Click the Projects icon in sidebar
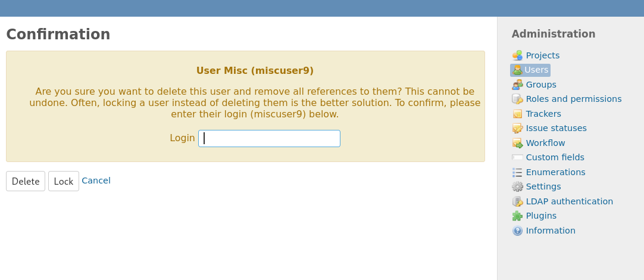This screenshot has width=644, height=280. (517, 55)
